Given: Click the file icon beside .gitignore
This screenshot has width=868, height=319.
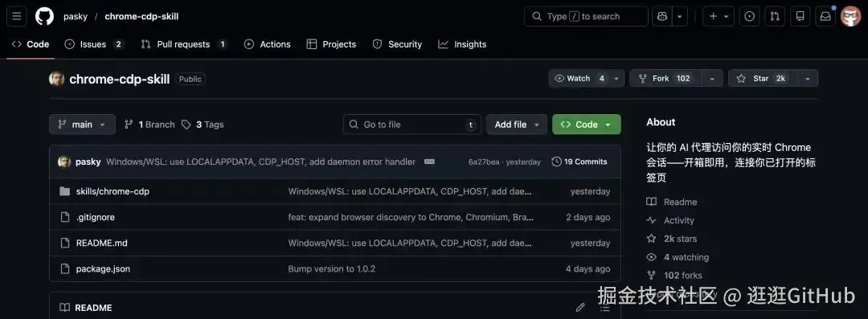Looking at the screenshot, I should (65, 217).
